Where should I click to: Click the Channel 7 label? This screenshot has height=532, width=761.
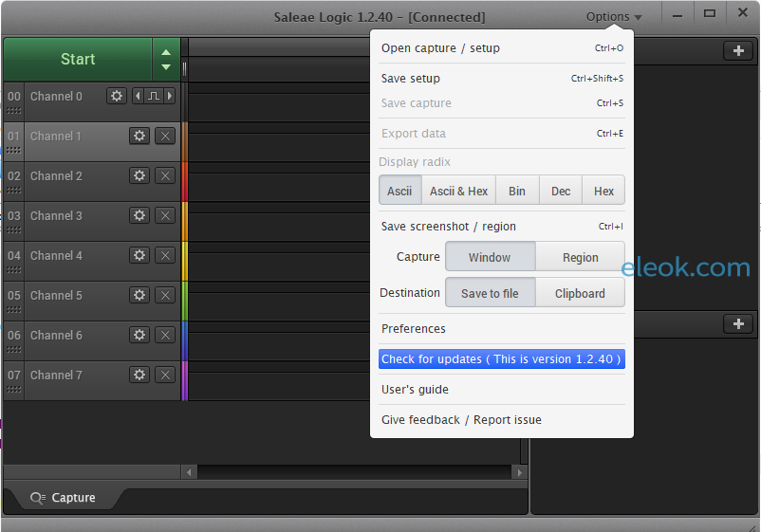56,375
